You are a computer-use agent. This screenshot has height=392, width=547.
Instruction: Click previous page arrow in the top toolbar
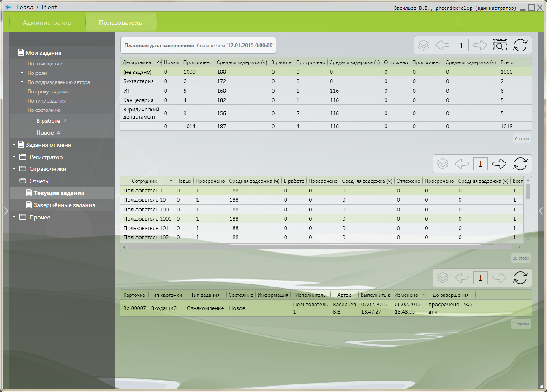pyautogui.click(x=442, y=45)
